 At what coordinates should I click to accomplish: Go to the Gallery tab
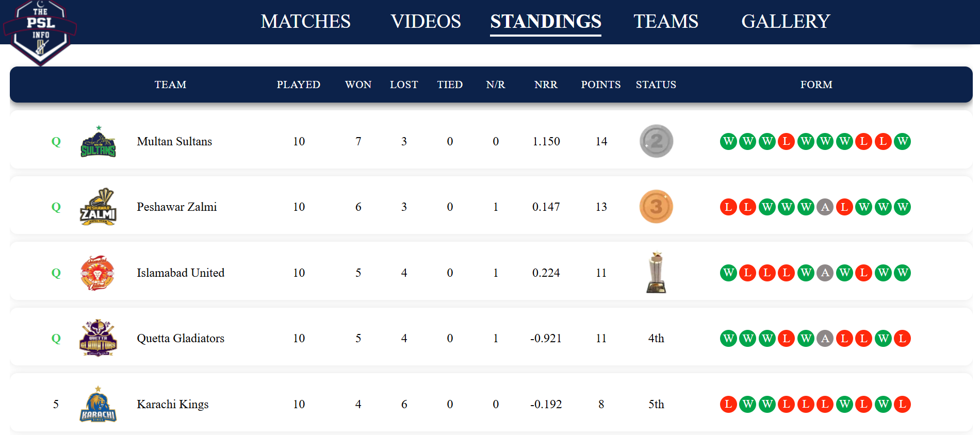click(x=786, y=21)
